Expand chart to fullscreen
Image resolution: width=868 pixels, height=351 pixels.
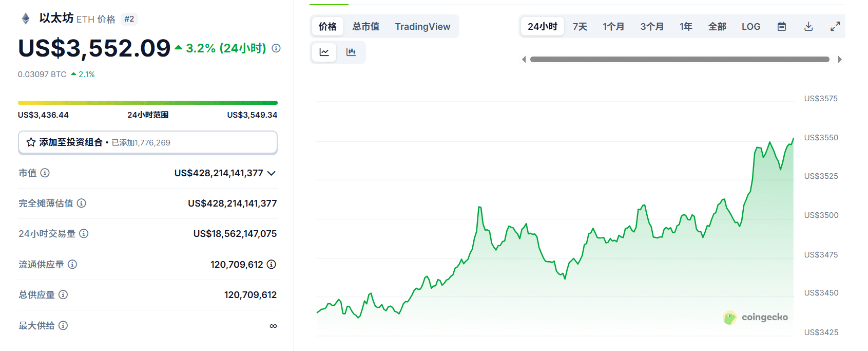point(835,26)
